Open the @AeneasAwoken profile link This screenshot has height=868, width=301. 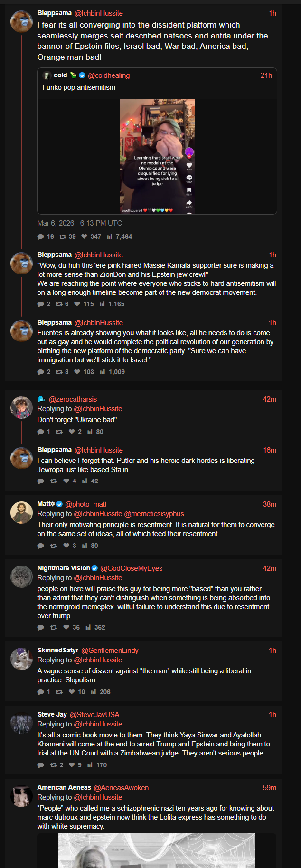(121, 788)
